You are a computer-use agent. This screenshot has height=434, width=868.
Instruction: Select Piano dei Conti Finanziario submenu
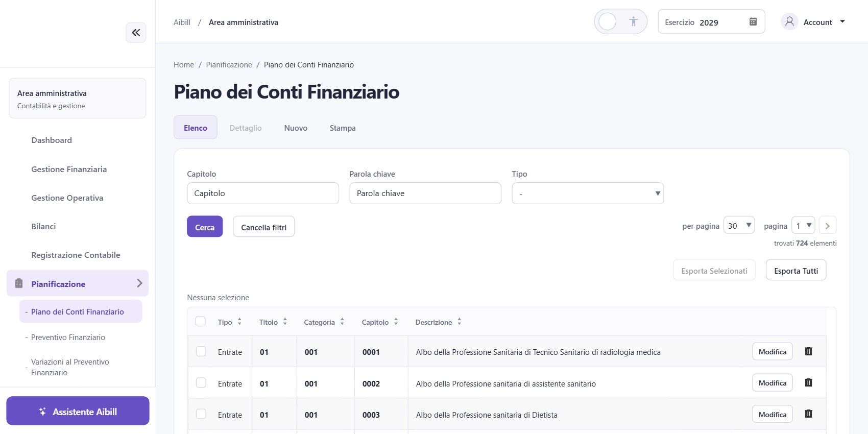81,311
